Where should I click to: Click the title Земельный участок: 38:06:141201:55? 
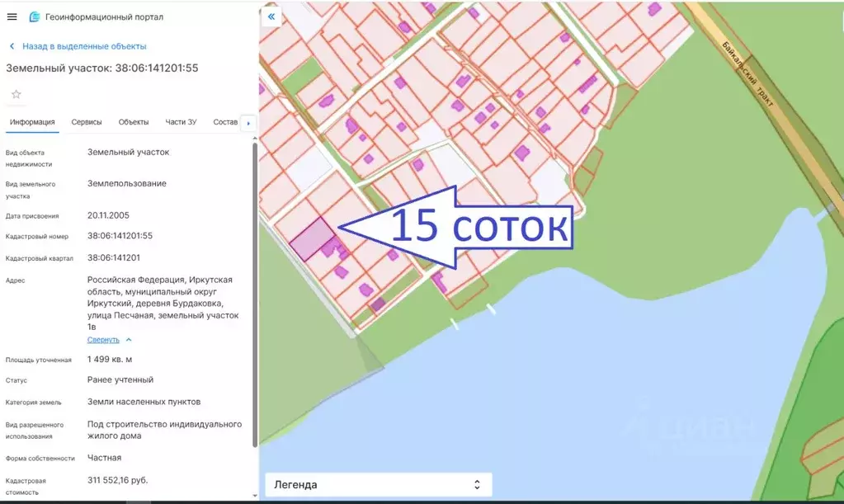click(101, 68)
